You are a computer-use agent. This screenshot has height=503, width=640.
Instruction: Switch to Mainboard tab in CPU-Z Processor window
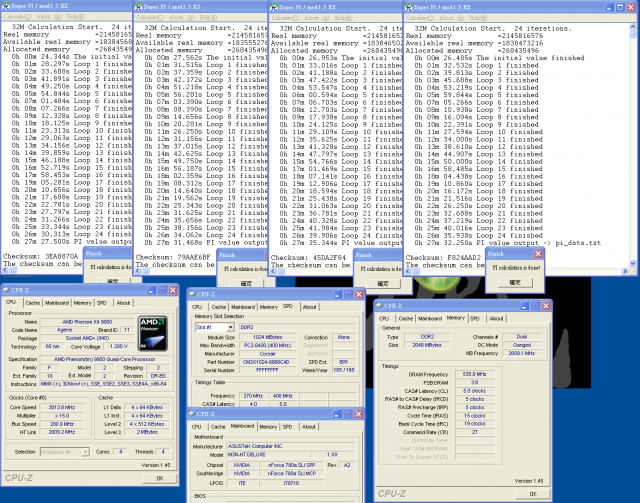click(x=57, y=303)
